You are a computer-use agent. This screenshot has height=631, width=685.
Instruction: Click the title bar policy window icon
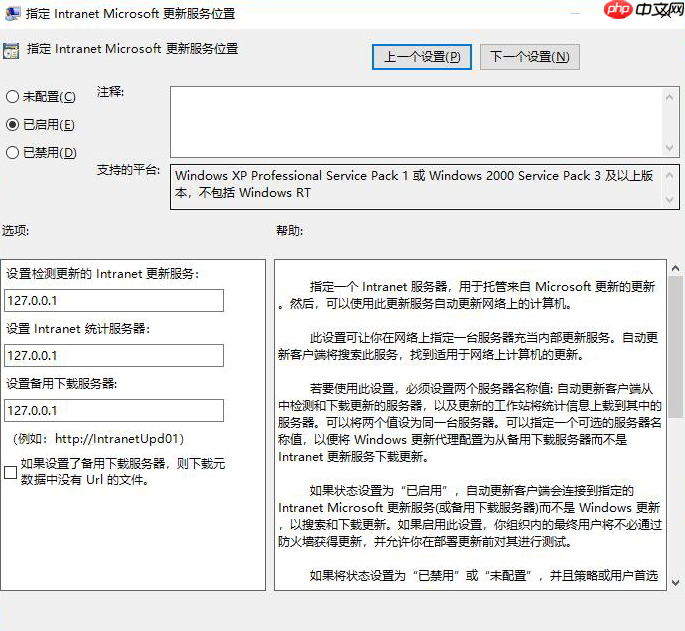click(x=12, y=13)
